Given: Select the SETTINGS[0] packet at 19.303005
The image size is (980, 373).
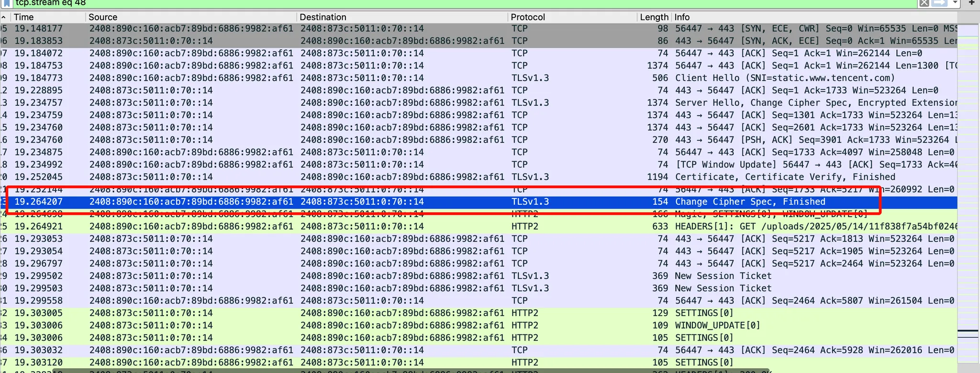Looking at the screenshot, I should pos(479,313).
